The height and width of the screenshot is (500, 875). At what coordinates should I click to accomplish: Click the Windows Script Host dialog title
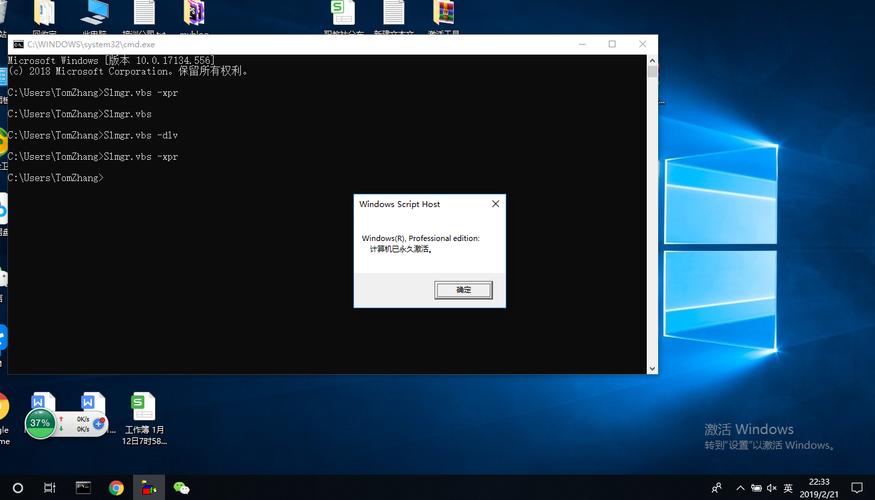(x=400, y=204)
